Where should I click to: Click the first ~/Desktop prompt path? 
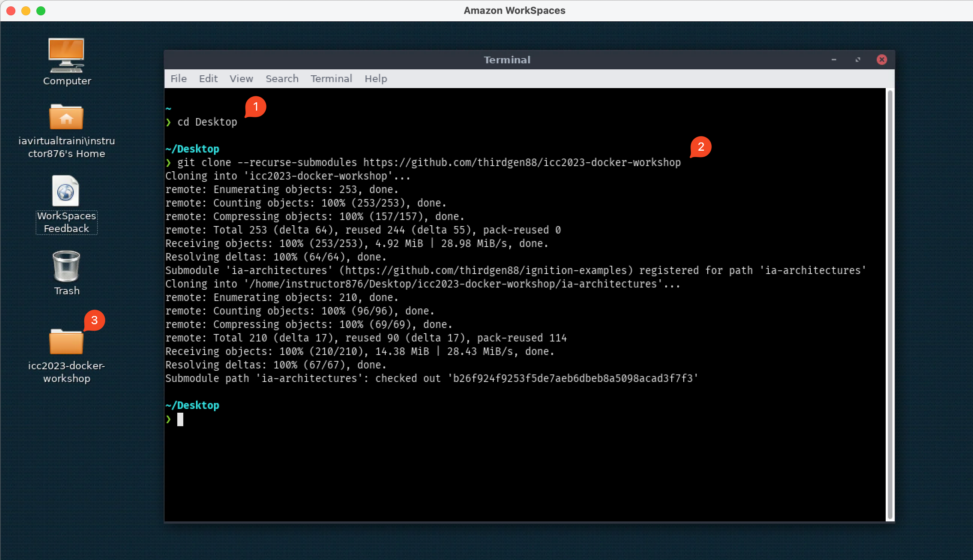point(192,149)
